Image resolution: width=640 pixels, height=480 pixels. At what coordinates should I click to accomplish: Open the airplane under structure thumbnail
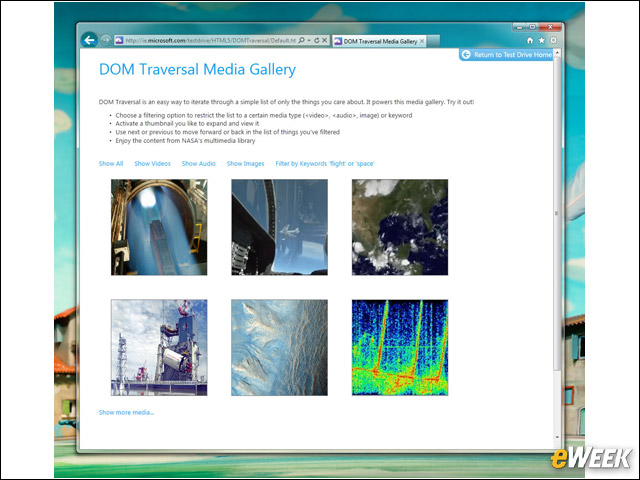click(x=279, y=227)
